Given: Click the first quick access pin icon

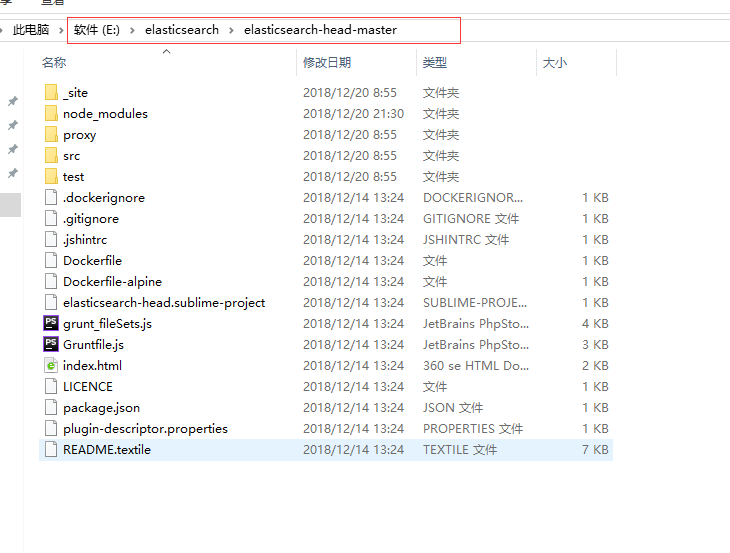Looking at the screenshot, I should pyautogui.click(x=13, y=101).
